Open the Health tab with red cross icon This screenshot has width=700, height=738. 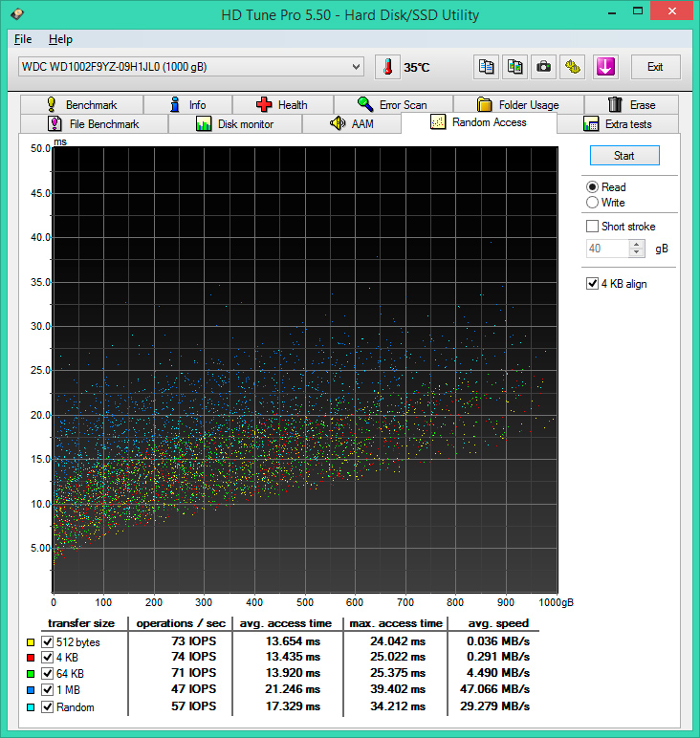(x=282, y=104)
